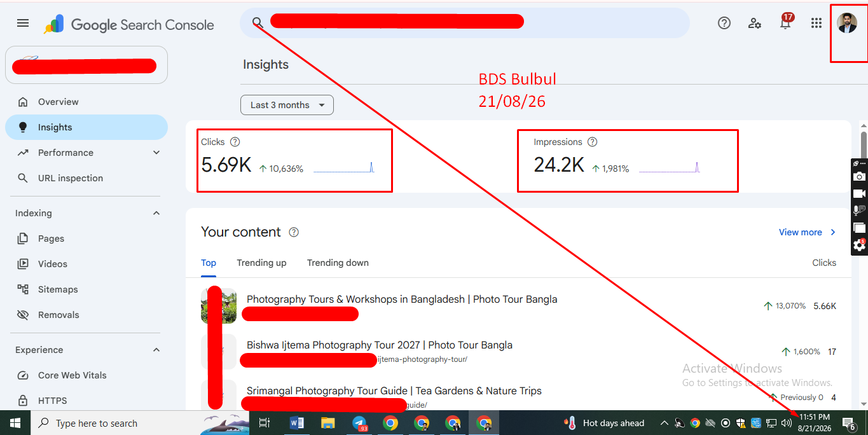Select Insights in the sidebar
Screen dimensions: 868x435
(86, 127)
